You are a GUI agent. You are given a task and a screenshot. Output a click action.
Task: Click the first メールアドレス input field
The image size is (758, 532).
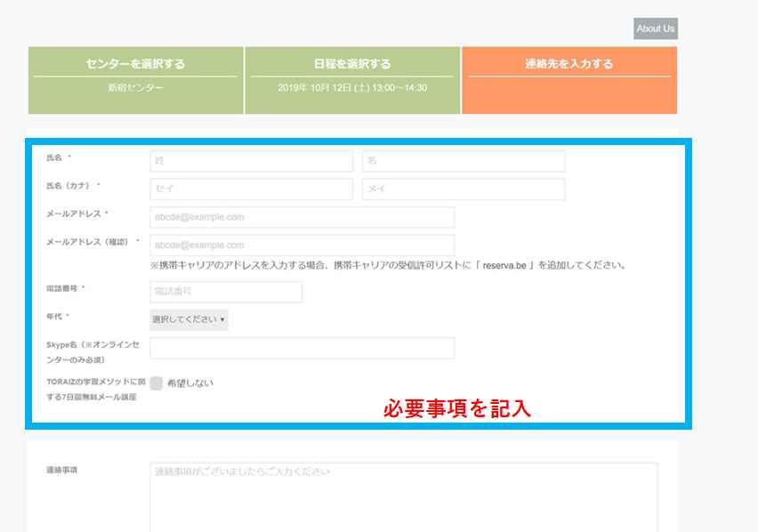point(302,217)
